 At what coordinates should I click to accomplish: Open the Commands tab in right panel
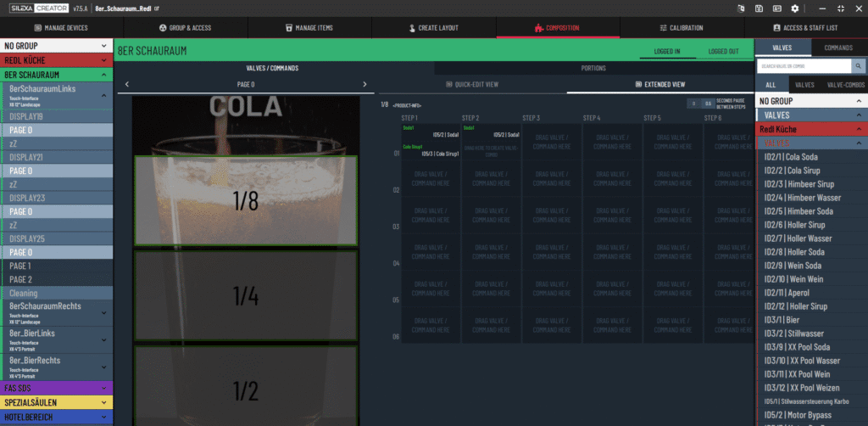point(838,48)
